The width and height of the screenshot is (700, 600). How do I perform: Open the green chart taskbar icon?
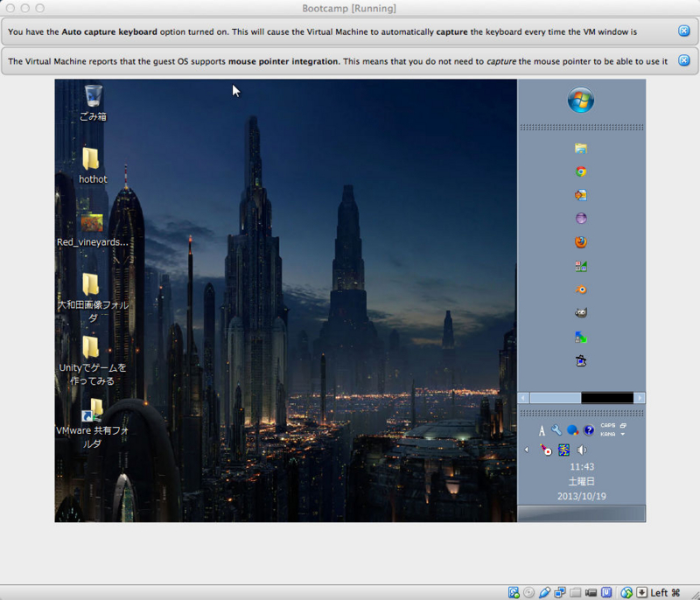581,266
